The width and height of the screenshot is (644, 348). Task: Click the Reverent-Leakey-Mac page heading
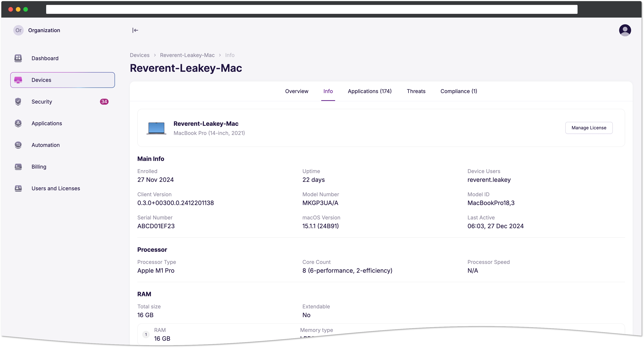tap(186, 68)
